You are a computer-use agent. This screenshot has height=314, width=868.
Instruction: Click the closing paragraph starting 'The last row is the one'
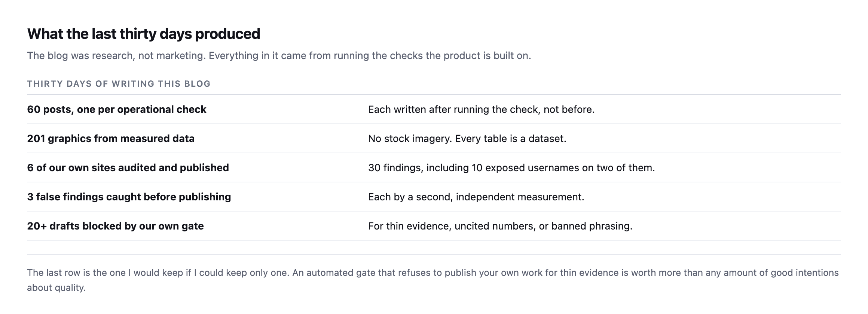pos(433,280)
